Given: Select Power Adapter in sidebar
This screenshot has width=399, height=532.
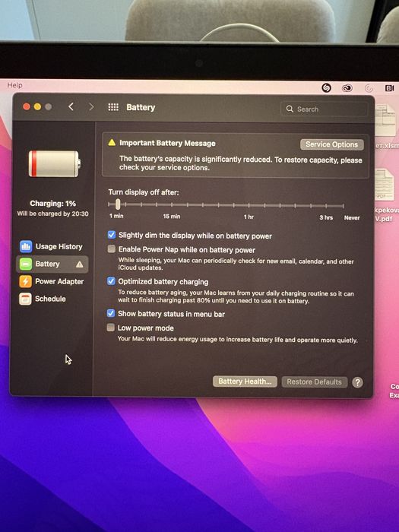Looking at the screenshot, I should (52, 281).
